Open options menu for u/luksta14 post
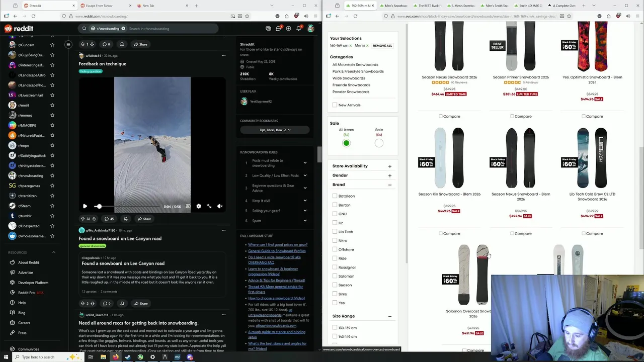The width and height of the screenshot is (644, 362). point(224,55)
